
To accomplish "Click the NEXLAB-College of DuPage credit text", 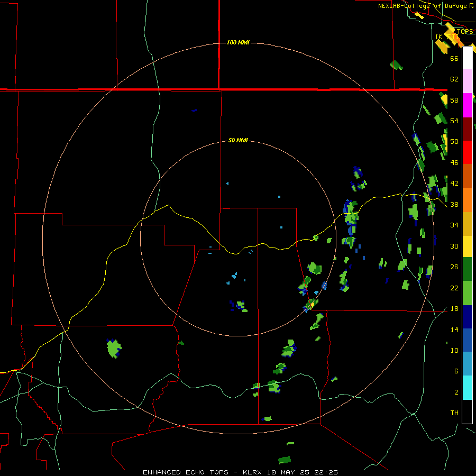I will tap(426, 6).
